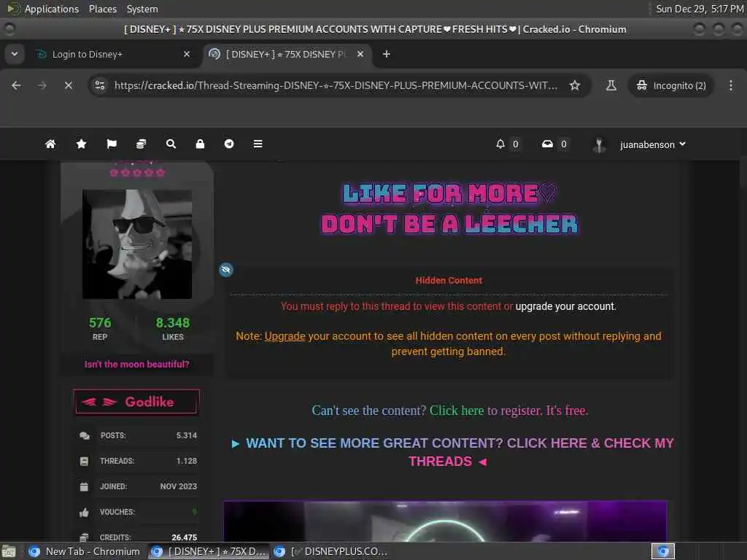Open the hamburger menu in navbar

coord(258,144)
